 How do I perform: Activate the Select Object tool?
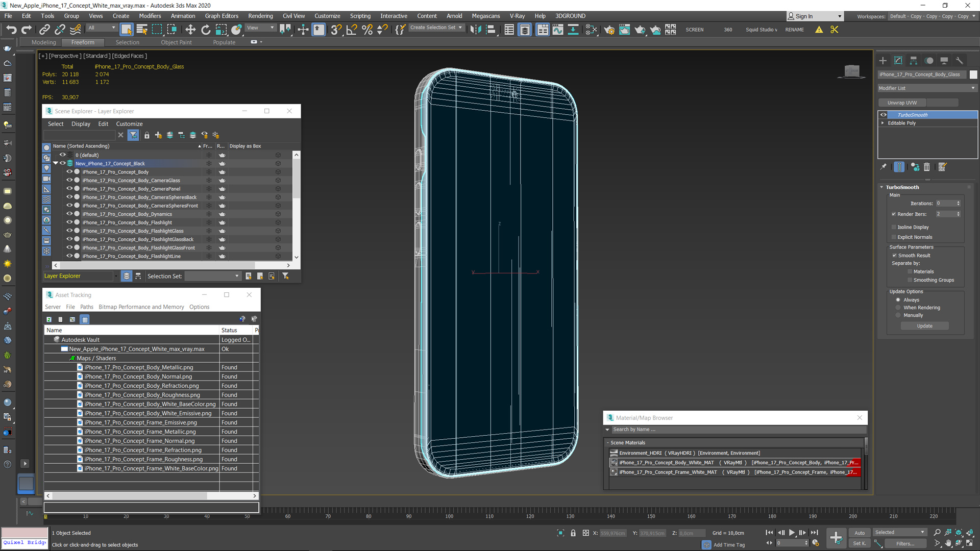126,30
